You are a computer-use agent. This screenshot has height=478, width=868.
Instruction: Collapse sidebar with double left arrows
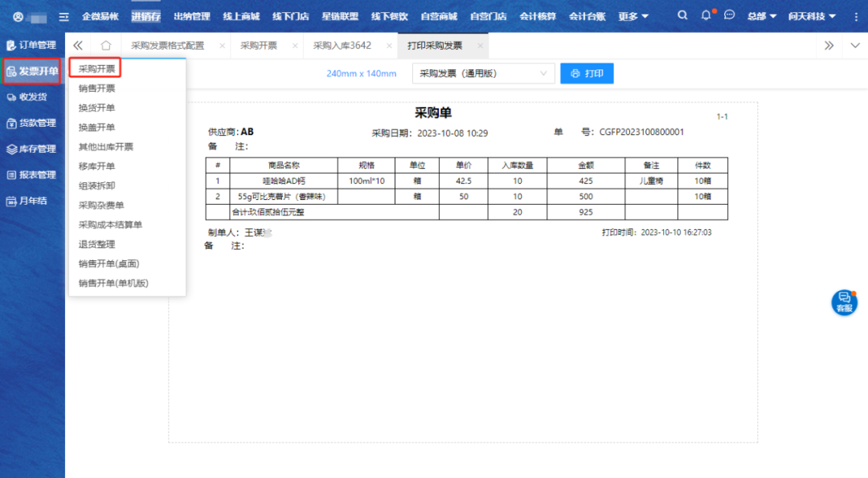(78, 46)
